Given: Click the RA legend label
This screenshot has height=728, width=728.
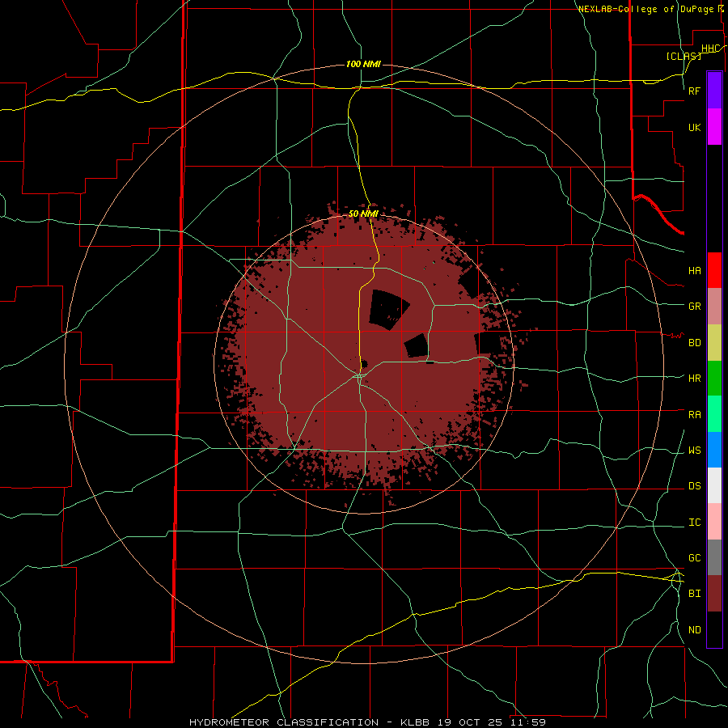Looking at the screenshot, I should pyautogui.click(x=695, y=415).
